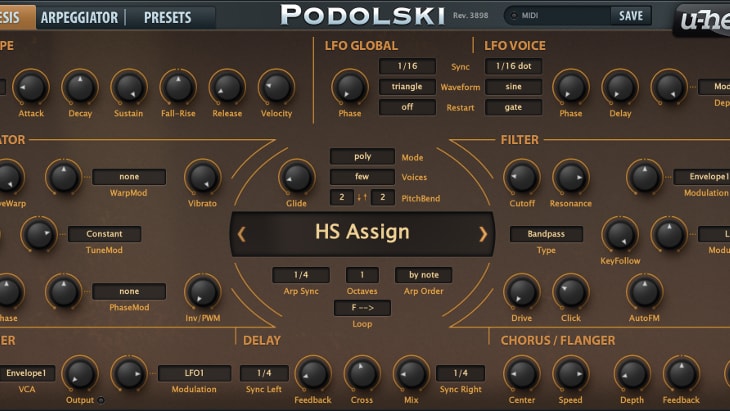Open LFO Global sync 1/16 dropdown
Screen dimensions: 730x411
(x=407, y=66)
